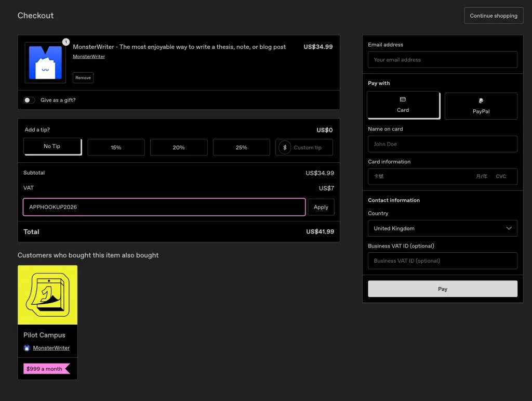Click the credit card icon in Pay with
This screenshot has height=401, width=532.
point(403,99)
